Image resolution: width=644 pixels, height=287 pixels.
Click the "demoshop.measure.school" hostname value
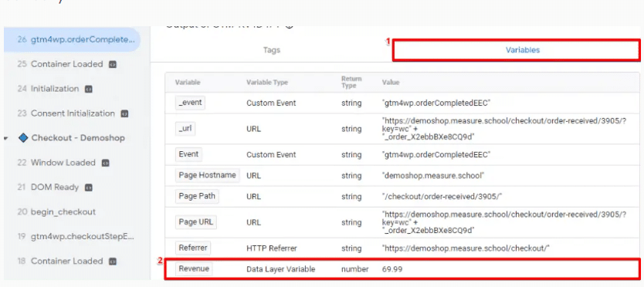pos(433,176)
